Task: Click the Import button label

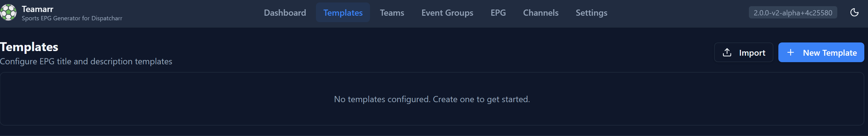Action: (x=752, y=53)
